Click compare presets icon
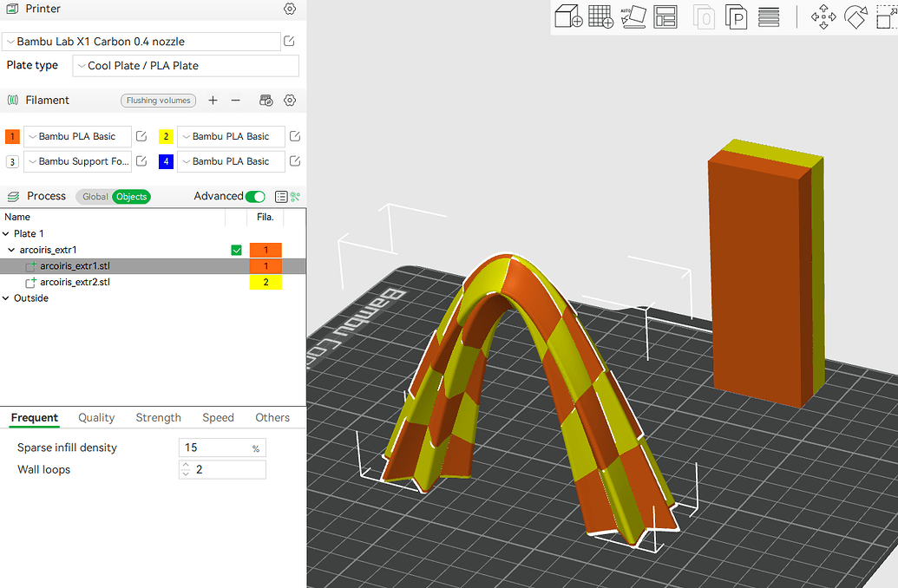 tap(295, 196)
